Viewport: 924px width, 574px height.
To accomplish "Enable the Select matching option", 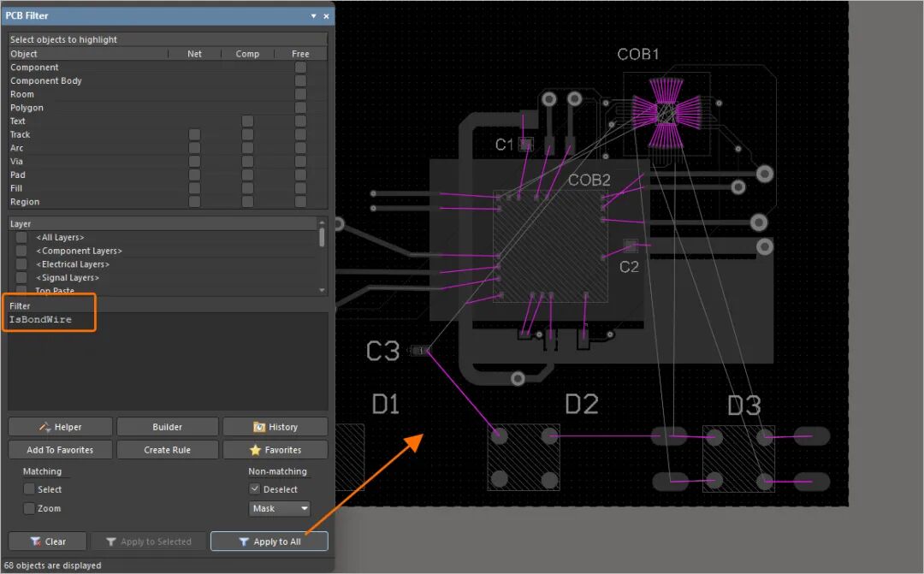I will coord(29,489).
